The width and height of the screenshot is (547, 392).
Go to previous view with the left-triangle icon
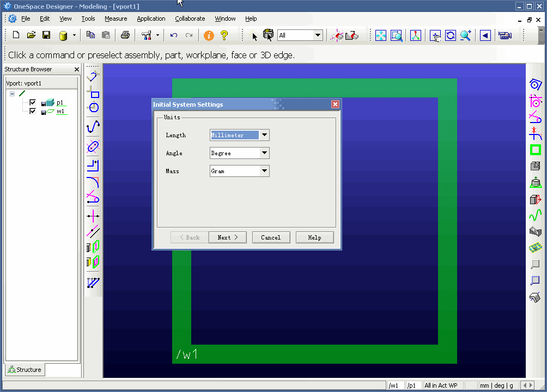click(485, 35)
